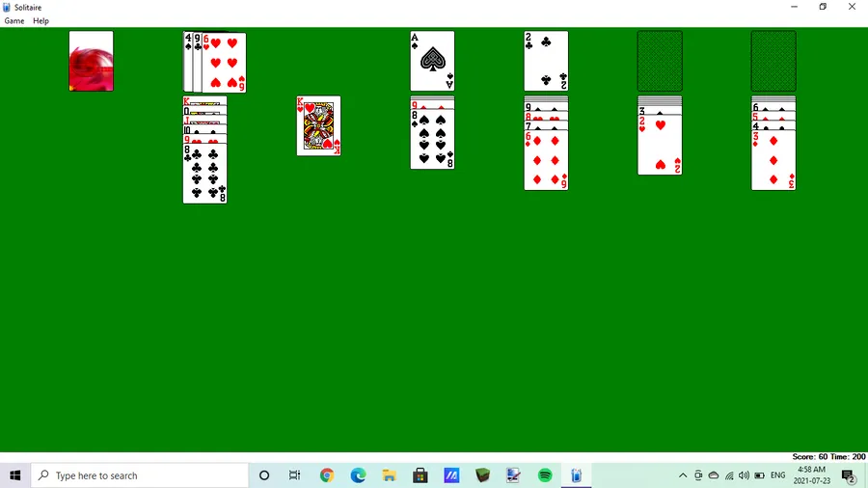The width and height of the screenshot is (868, 488).
Task: Select the black three above two of hearts
Action: tap(660, 110)
